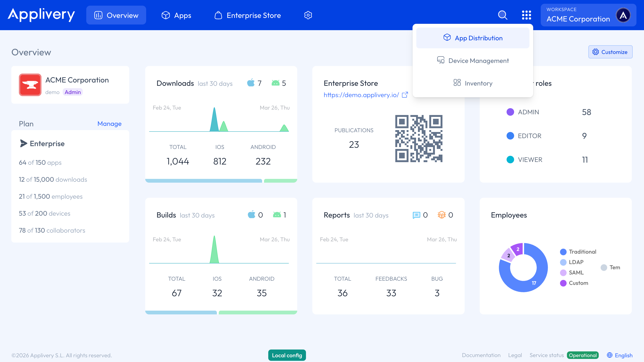Click the Customize button
Screen dimensions: 644x362
pos(610,52)
